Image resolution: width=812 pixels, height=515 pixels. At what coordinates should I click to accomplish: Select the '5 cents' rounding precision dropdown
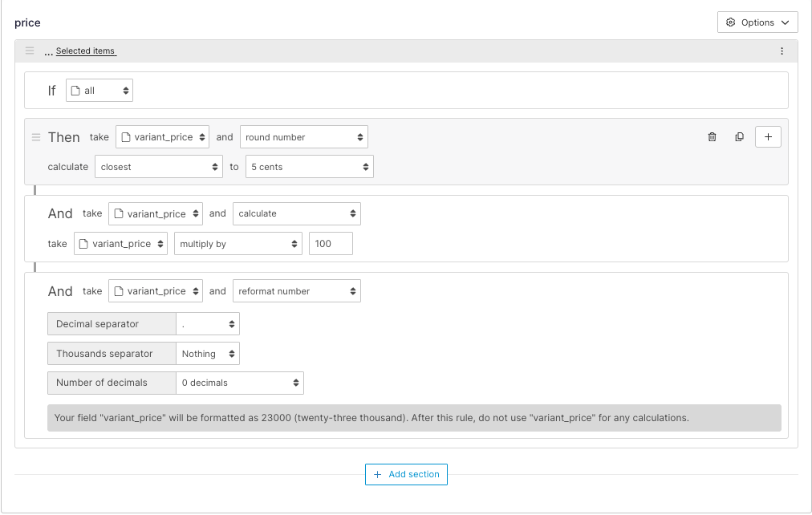(x=309, y=167)
